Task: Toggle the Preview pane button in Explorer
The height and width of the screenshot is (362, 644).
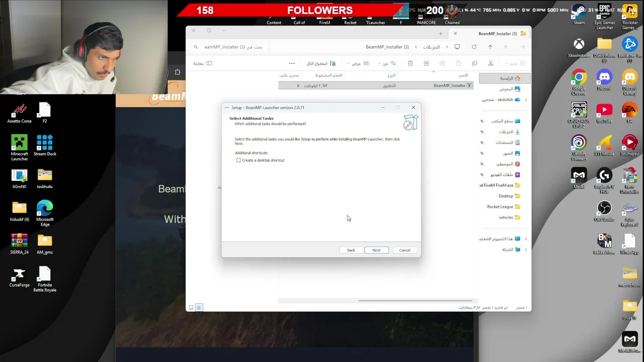Action: click(x=203, y=63)
